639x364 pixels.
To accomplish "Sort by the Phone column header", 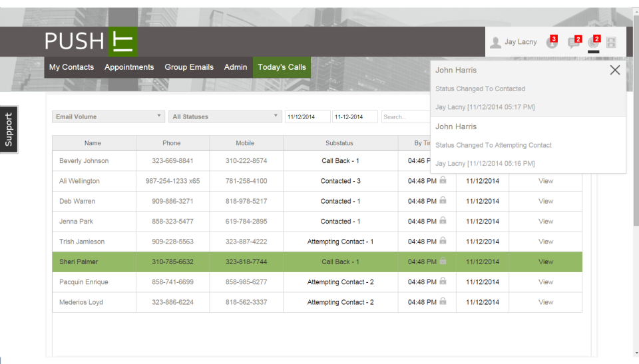I will [x=173, y=143].
